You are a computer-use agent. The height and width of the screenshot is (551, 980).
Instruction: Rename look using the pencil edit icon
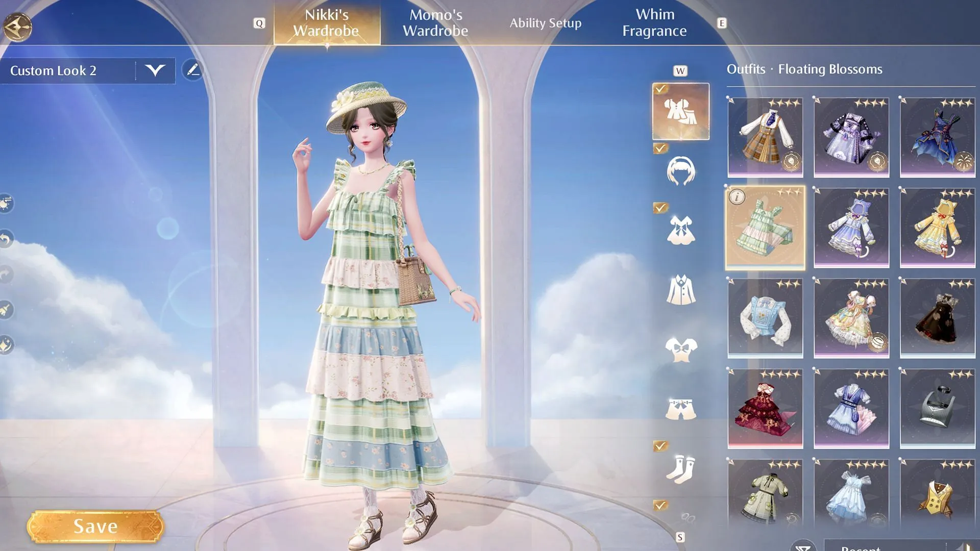(192, 70)
